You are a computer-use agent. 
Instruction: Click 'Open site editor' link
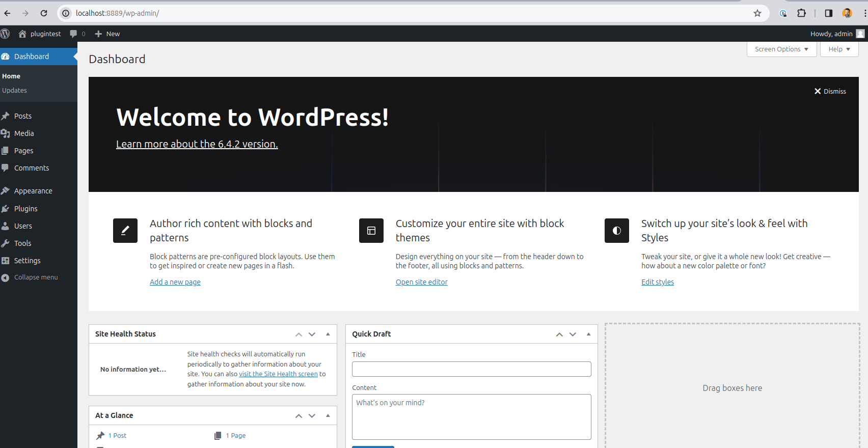pos(422,282)
